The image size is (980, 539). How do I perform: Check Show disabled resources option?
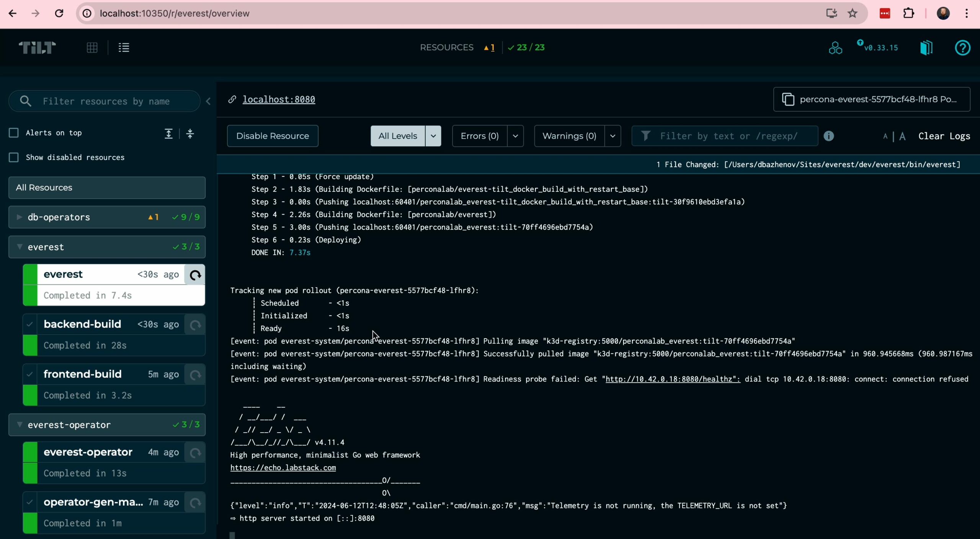(x=14, y=157)
